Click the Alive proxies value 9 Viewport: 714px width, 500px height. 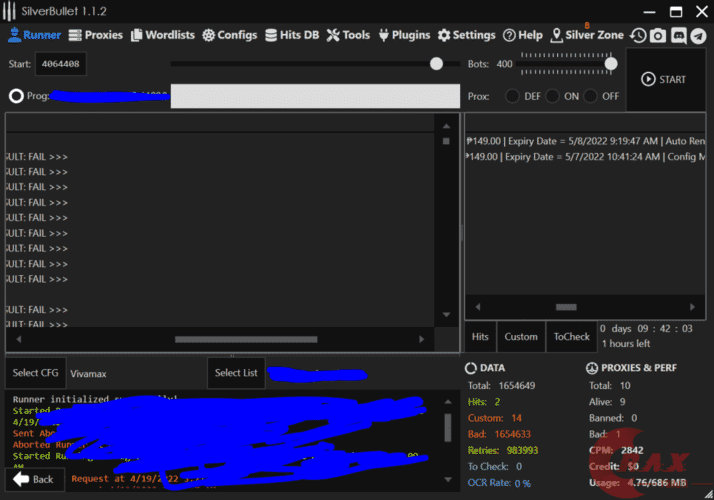click(x=622, y=402)
